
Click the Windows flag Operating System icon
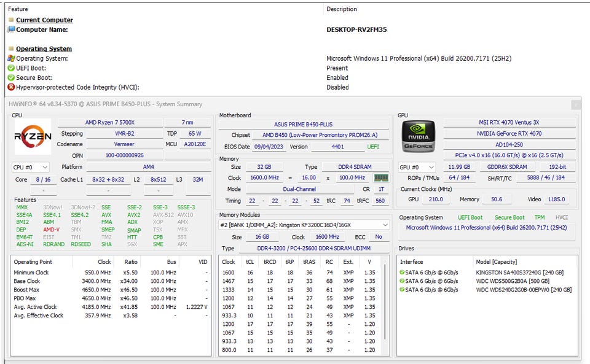click(11, 59)
